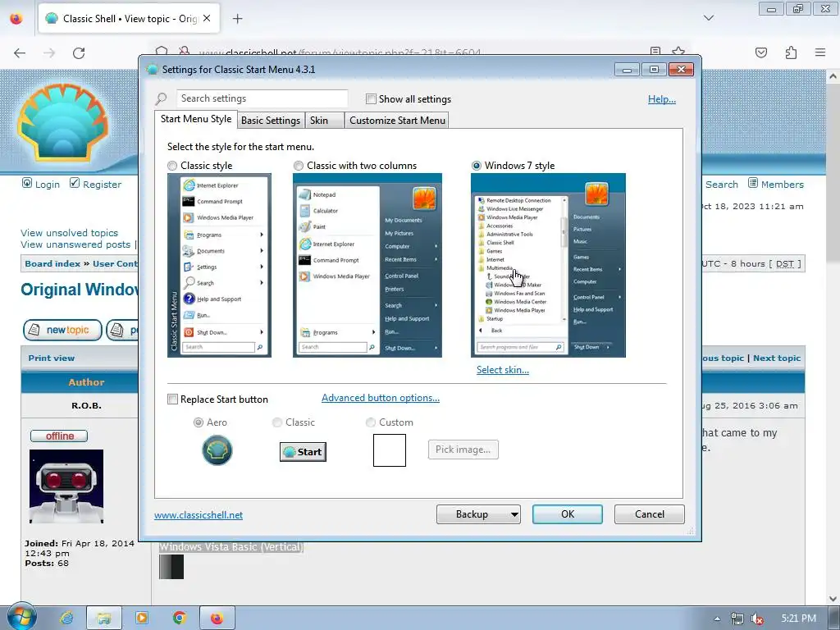Expand the Firefox list-all-tabs chevron

pos(709,18)
